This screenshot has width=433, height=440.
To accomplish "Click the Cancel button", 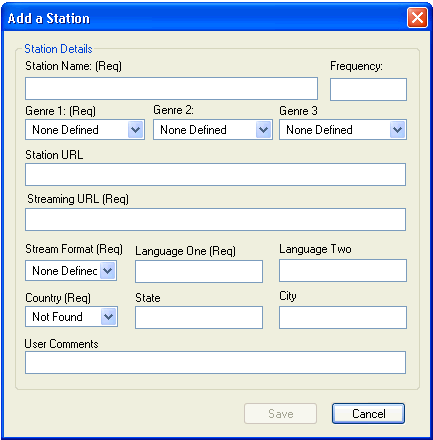I will point(368,414).
